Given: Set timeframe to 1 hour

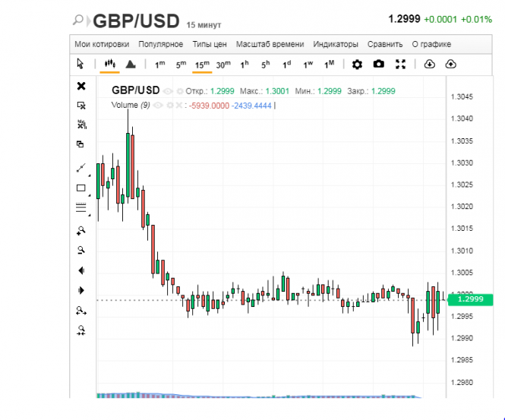Looking at the screenshot, I should tap(245, 65).
